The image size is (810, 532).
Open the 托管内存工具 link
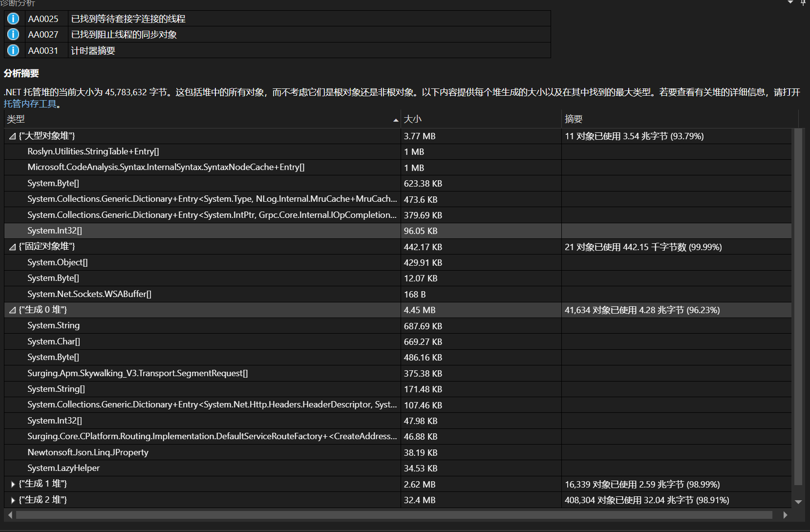[x=29, y=104]
